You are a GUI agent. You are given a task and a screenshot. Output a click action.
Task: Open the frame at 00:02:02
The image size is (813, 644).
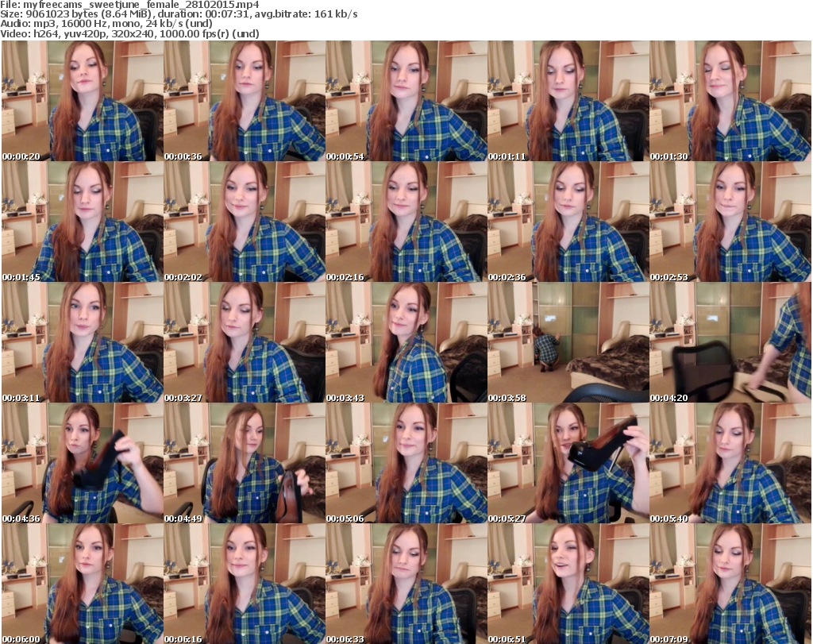245,222
